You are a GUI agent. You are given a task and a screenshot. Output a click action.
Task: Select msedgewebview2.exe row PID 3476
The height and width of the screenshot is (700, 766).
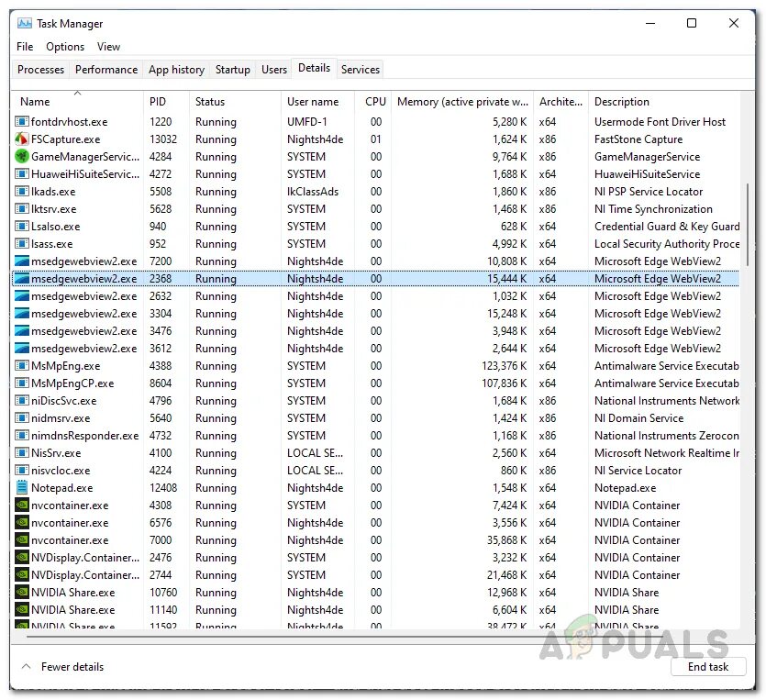(x=375, y=330)
